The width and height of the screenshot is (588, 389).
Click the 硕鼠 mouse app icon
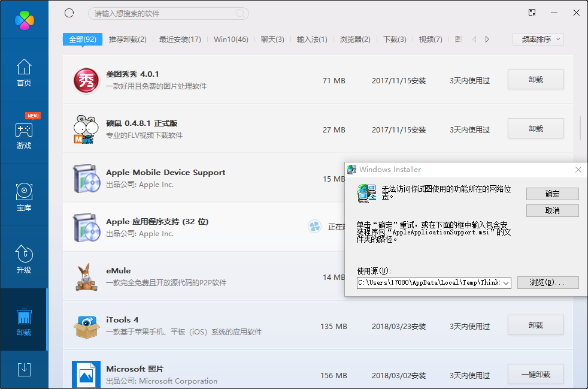(x=86, y=129)
